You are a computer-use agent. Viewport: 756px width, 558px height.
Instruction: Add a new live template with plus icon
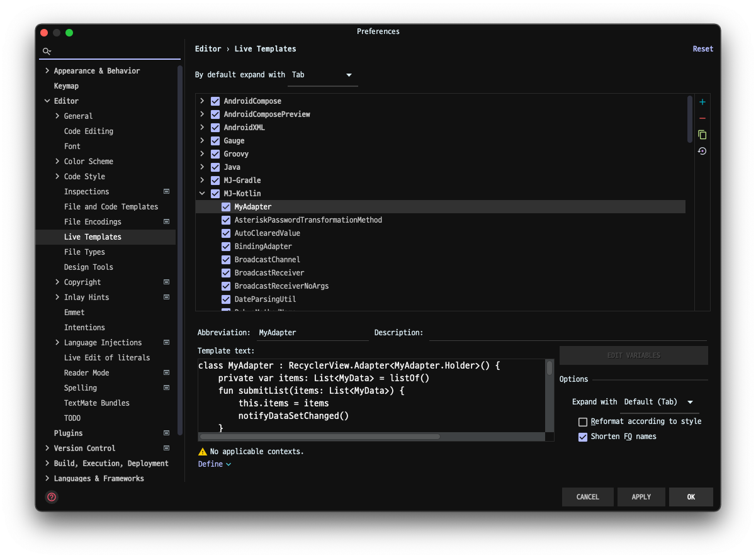coord(702,101)
